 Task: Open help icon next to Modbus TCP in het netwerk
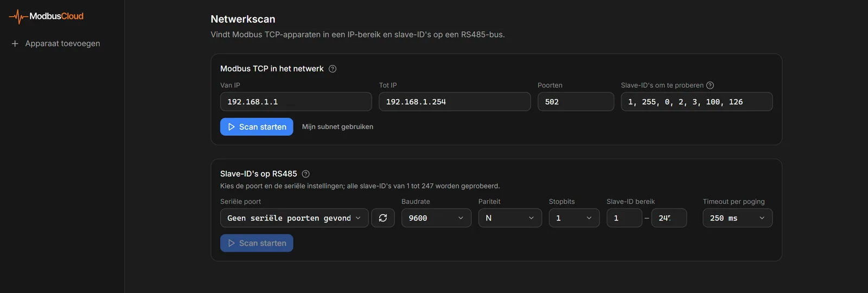pos(333,69)
